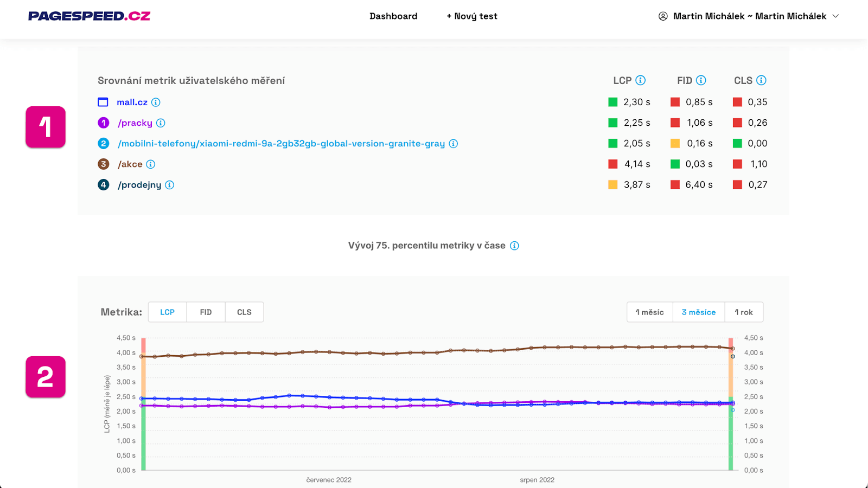Image resolution: width=868 pixels, height=488 pixels.
Task: Go to the Dashboard menu item
Action: point(393,16)
